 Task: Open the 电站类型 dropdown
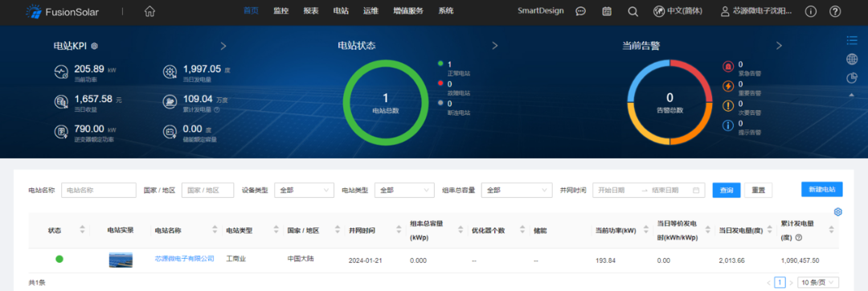[x=404, y=190]
